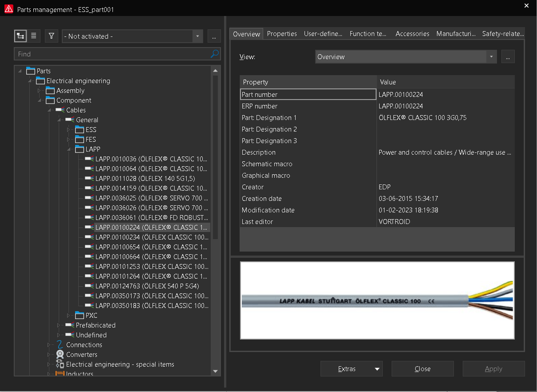Collapse the LAPP folder node
This screenshot has width=537, height=392.
[x=69, y=149]
